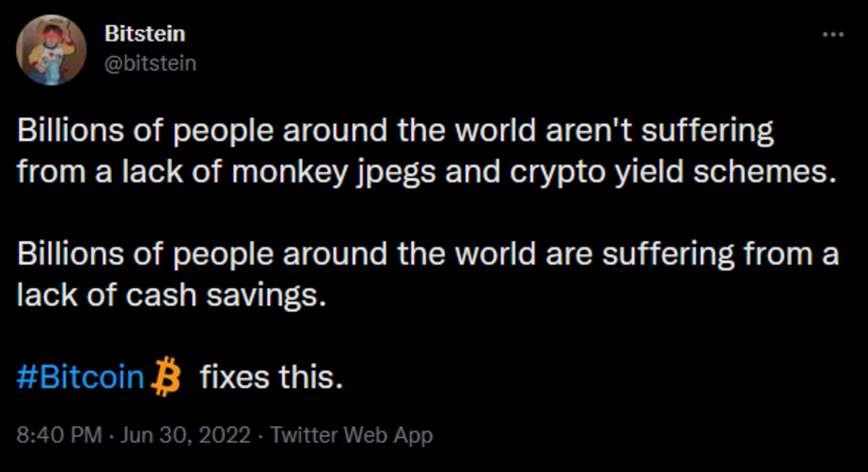Click the text "fixes this."
868x472 pixels.
click(x=271, y=377)
